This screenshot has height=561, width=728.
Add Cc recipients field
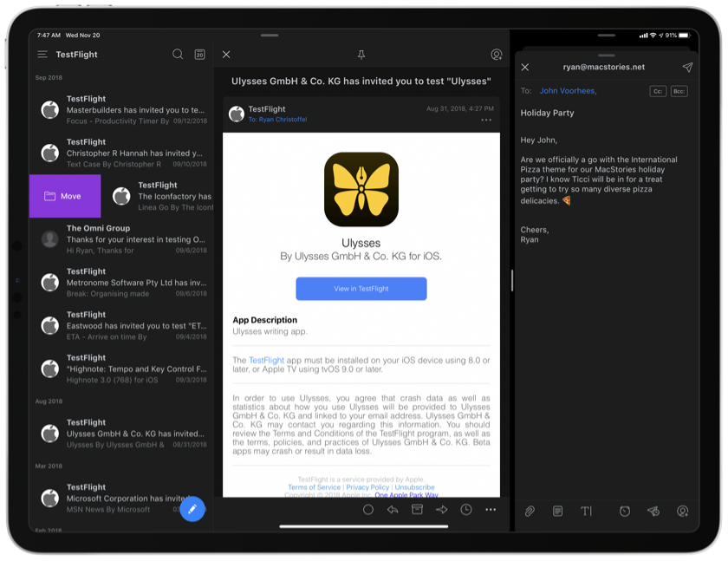(658, 91)
